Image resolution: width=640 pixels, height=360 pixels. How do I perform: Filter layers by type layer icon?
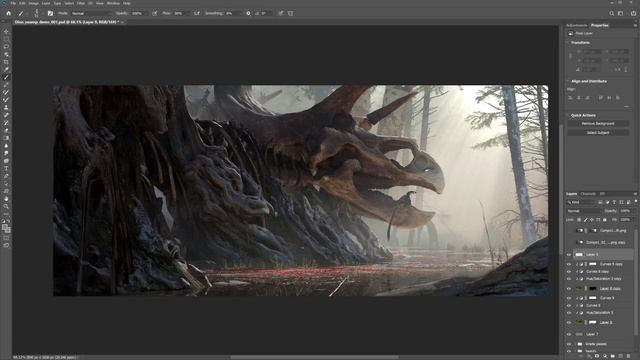click(614, 202)
